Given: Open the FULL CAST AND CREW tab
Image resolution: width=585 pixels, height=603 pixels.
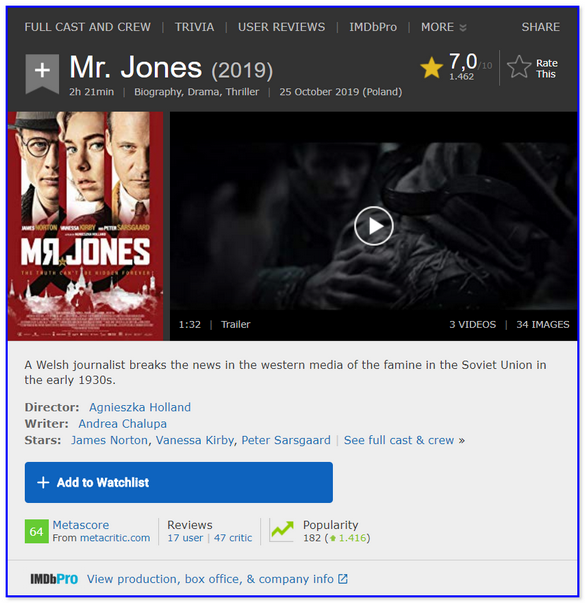Looking at the screenshot, I should (88, 27).
